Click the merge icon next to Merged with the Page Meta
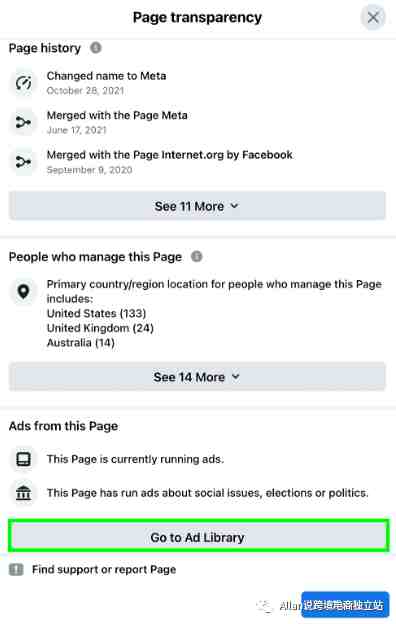 click(23, 122)
